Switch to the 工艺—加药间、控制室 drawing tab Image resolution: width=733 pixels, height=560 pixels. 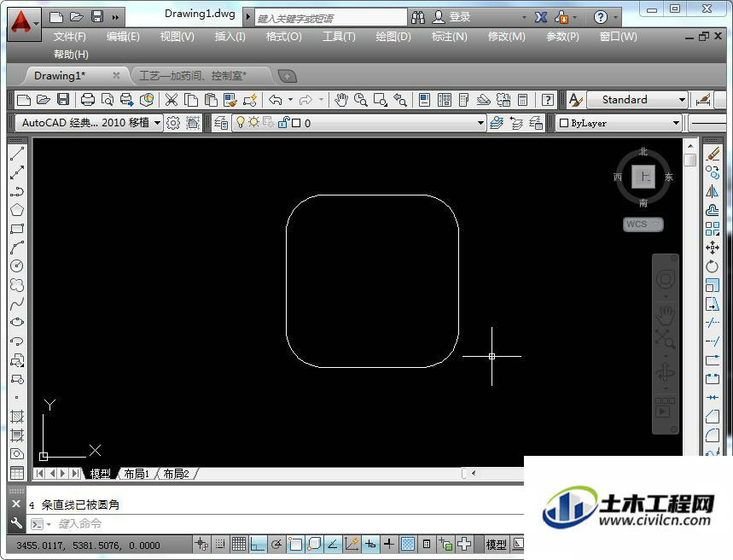193,75
